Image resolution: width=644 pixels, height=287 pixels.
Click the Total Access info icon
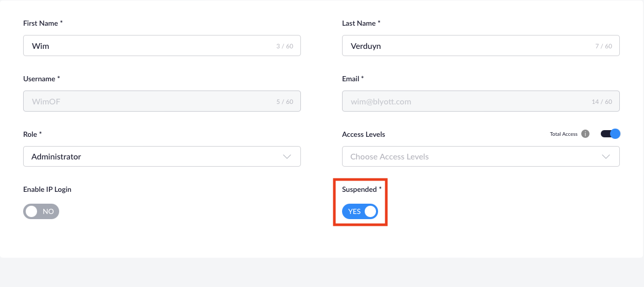click(585, 134)
